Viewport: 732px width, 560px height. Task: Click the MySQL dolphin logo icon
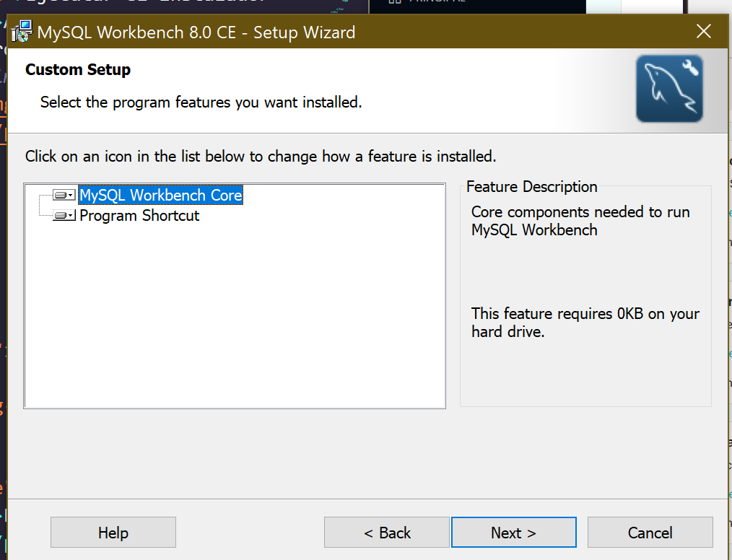click(669, 89)
